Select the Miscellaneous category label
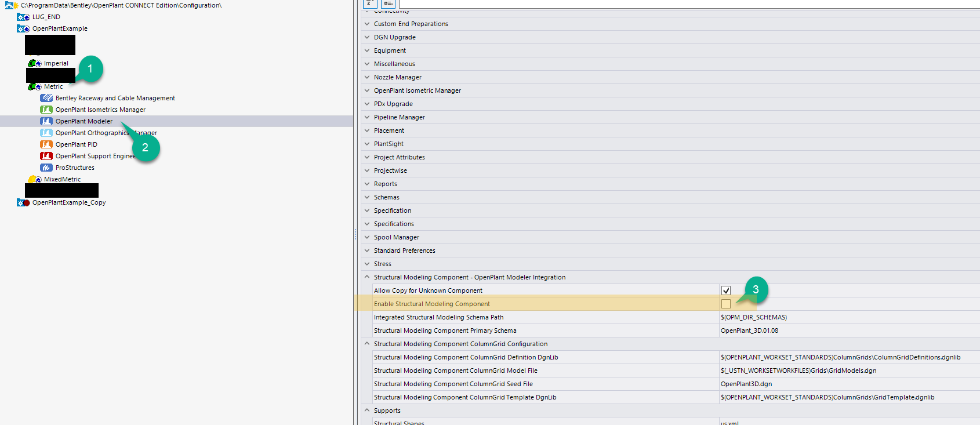Viewport: 980px width, 425px height. pos(394,64)
